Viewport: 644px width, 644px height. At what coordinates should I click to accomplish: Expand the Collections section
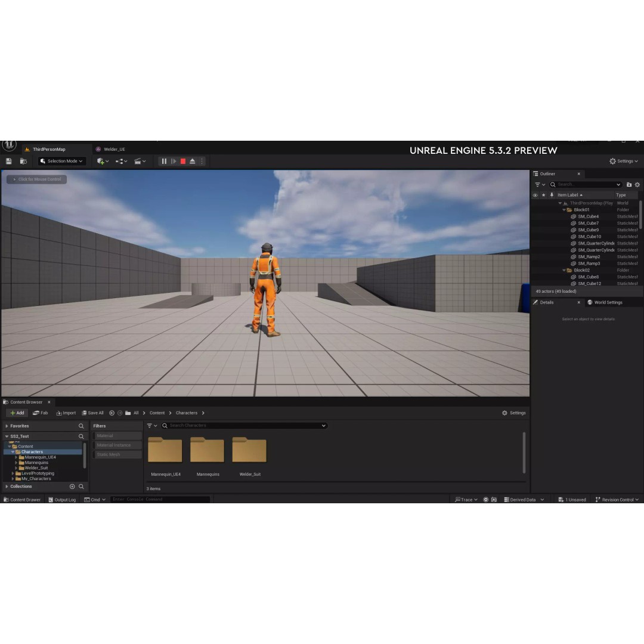point(7,487)
